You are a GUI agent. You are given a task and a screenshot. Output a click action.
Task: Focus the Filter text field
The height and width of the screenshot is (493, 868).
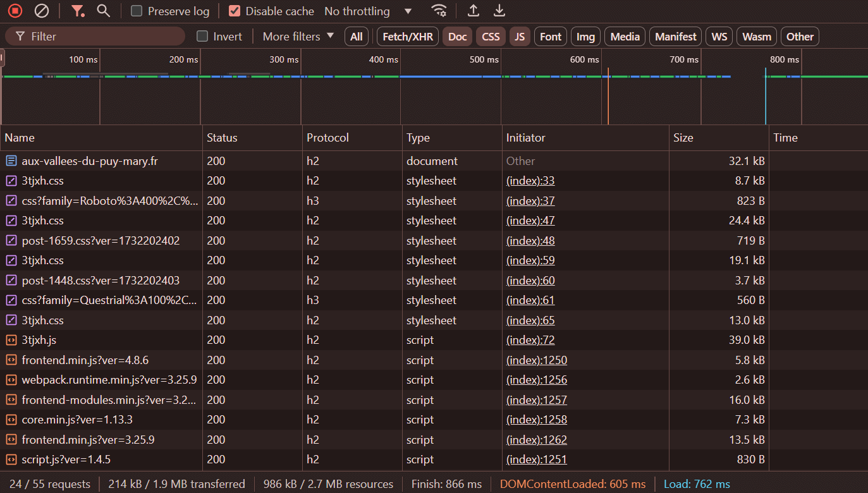95,36
